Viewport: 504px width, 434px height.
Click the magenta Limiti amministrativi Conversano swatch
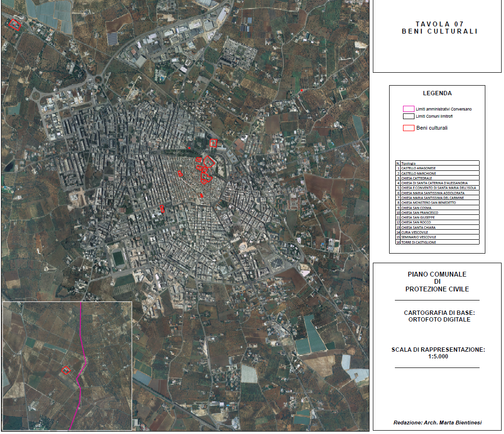point(408,109)
